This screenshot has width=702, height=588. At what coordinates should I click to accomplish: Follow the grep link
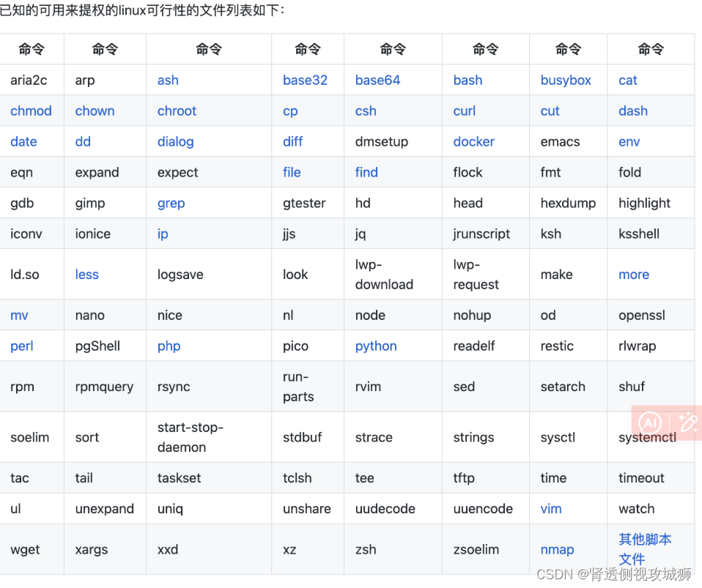171,204
